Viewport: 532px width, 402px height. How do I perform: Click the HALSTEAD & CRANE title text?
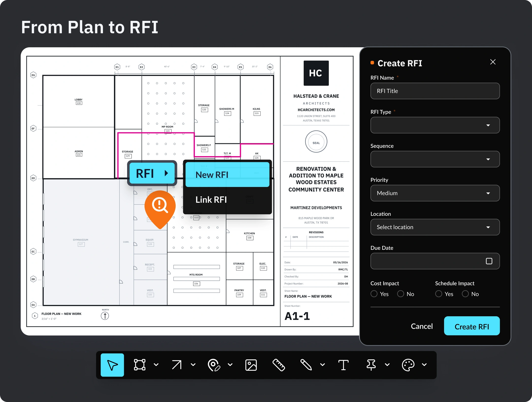[316, 96]
